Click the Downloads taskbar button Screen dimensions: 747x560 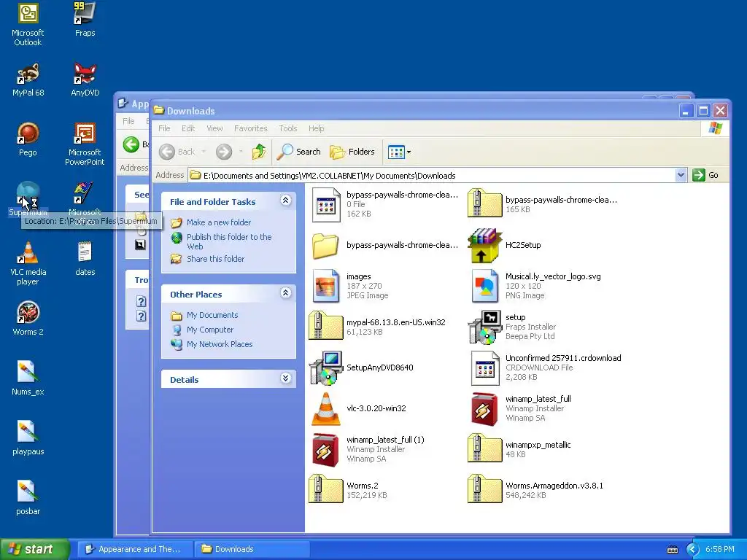[252, 549]
